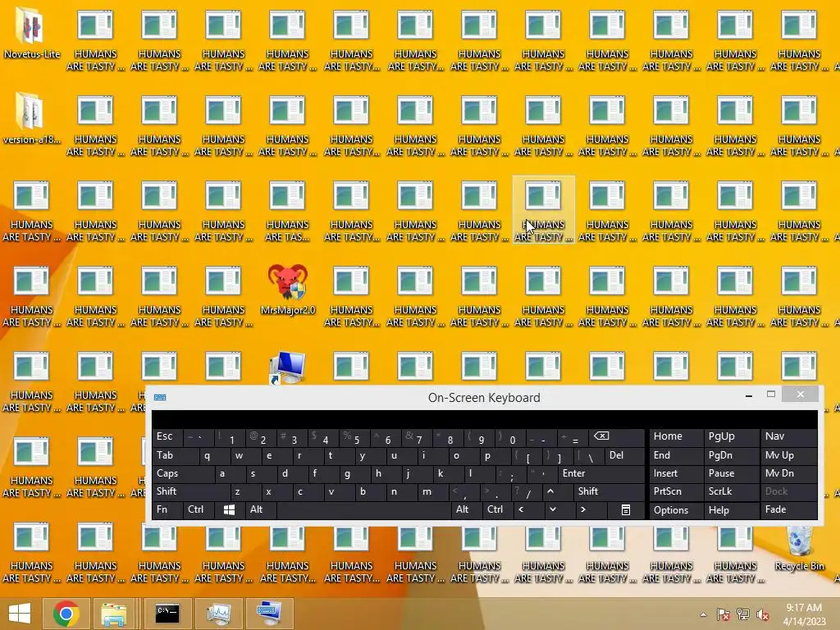Click the Enter key
The image size is (840, 630).
[x=600, y=473]
